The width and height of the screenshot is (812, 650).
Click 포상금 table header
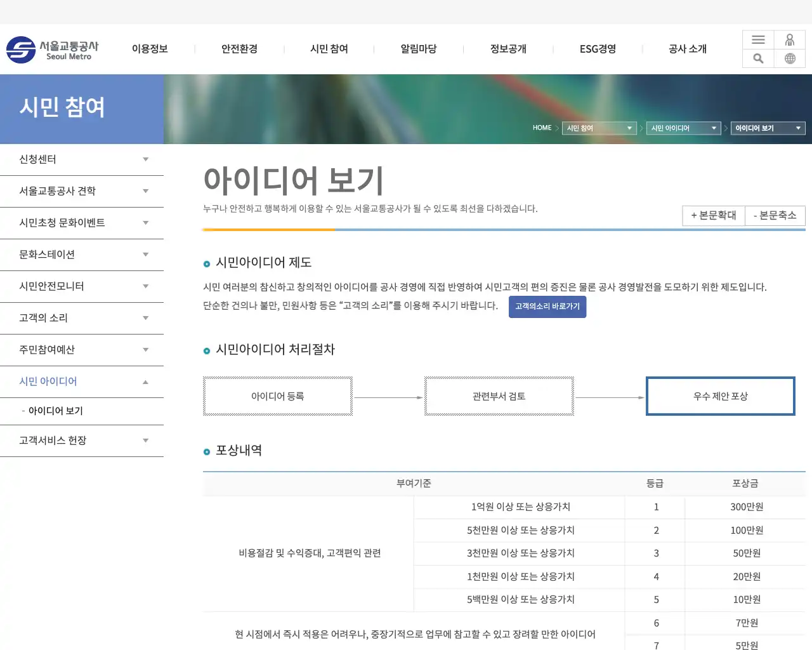click(745, 484)
